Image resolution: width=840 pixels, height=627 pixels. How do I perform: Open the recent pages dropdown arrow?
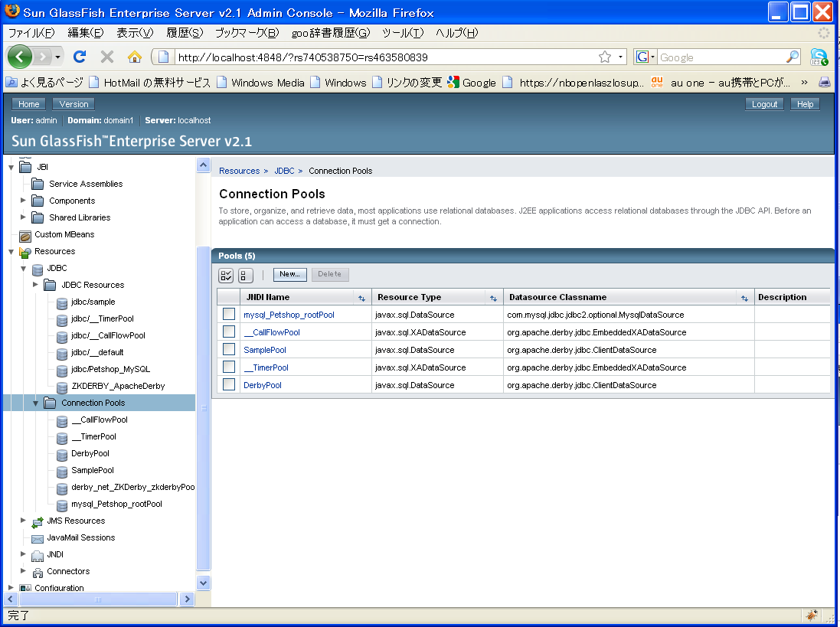[57, 56]
